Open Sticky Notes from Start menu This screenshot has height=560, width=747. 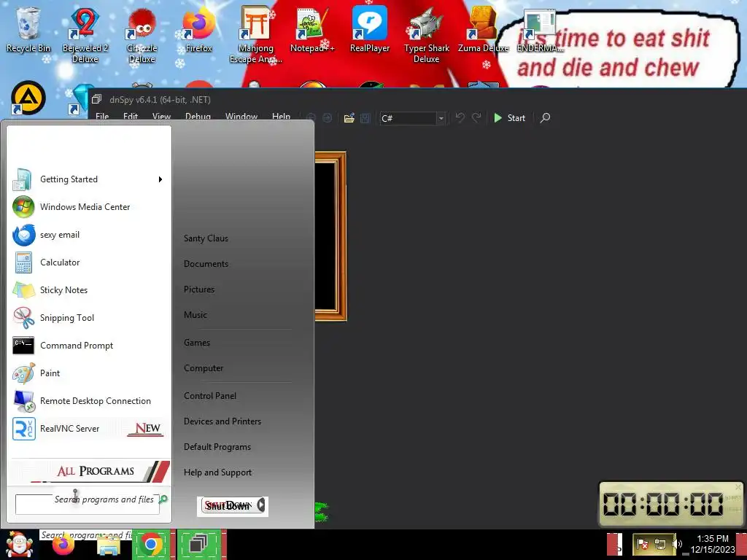coord(88,290)
